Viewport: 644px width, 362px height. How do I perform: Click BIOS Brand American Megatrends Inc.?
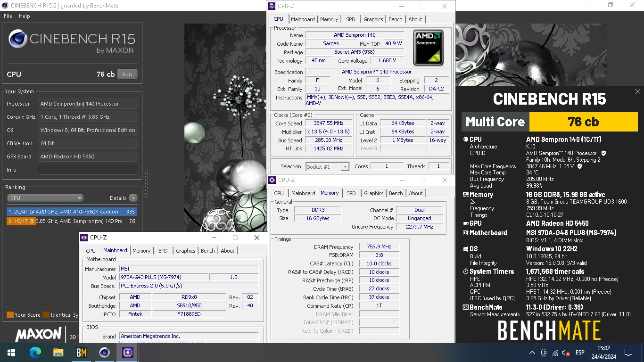pos(189,337)
